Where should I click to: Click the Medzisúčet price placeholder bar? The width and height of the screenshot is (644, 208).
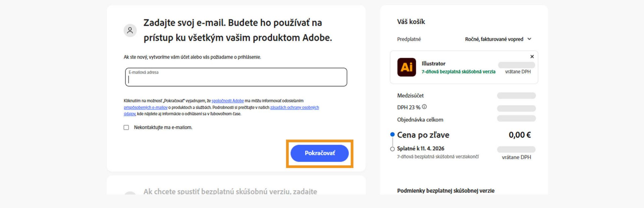[x=517, y=95]
